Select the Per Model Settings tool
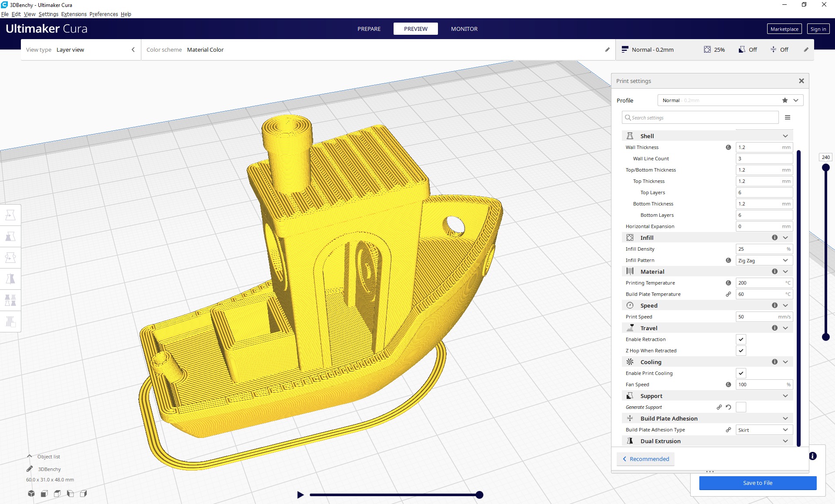The image size is (835, 504). [10, 300]
